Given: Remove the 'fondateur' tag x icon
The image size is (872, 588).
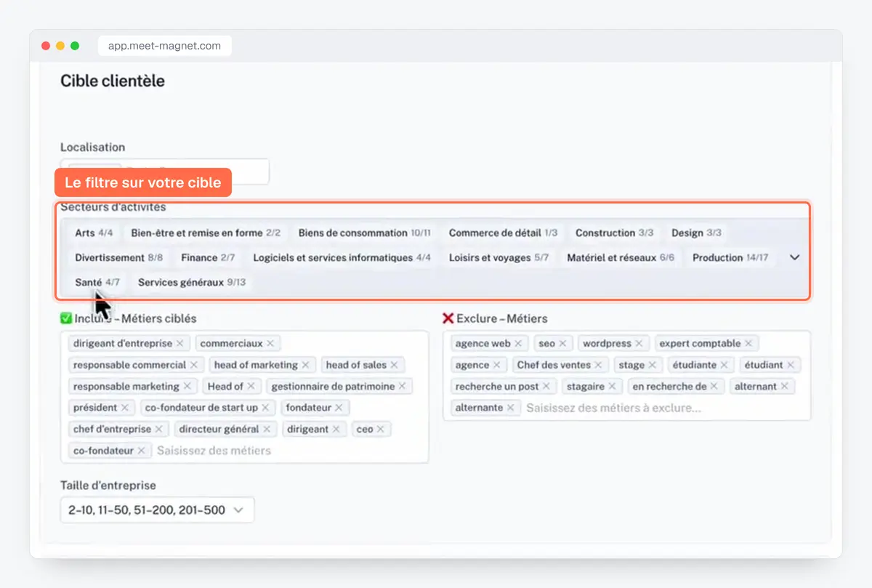Looking at the screenshot, I should coord(339,408).
